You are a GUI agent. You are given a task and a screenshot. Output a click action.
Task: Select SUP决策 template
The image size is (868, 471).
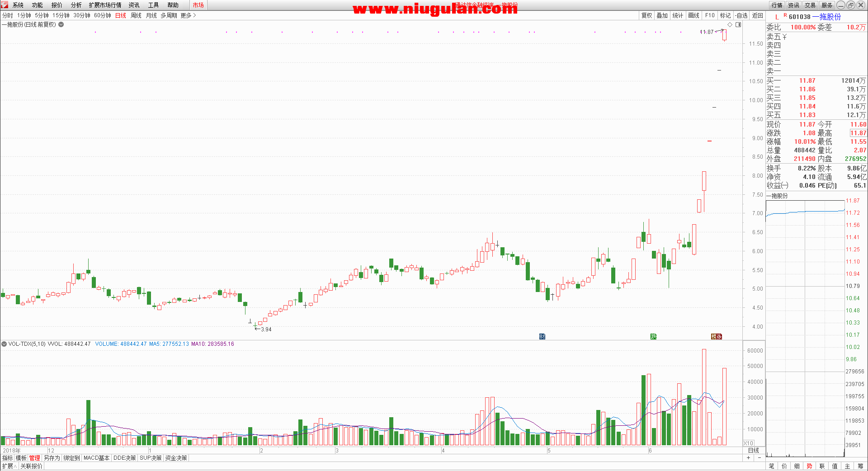click(x=151, y=458)
